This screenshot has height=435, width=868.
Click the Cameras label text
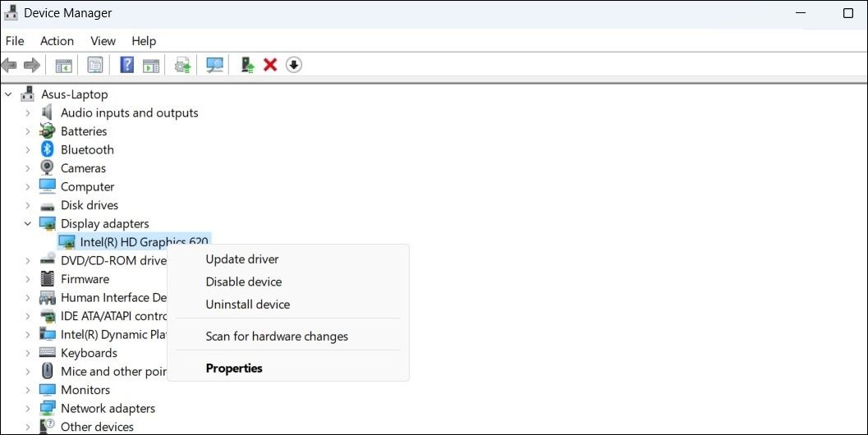pyautogui.click(x=83, y=168)
